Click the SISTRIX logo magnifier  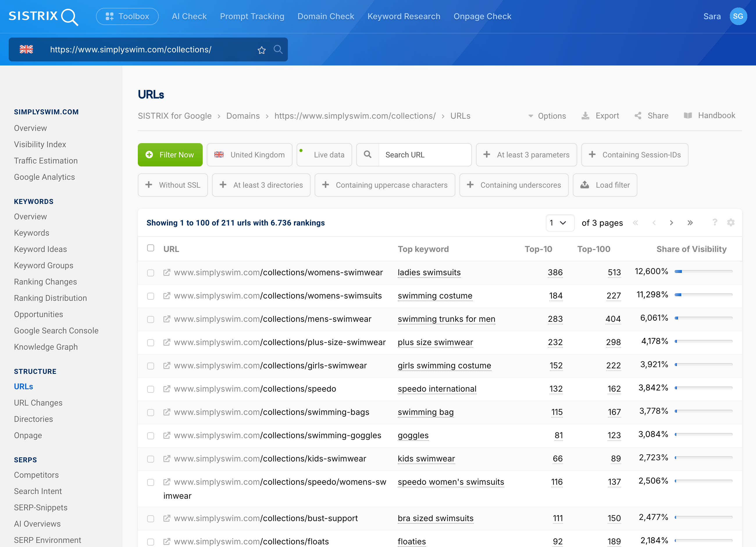click(x=70, y=17)
